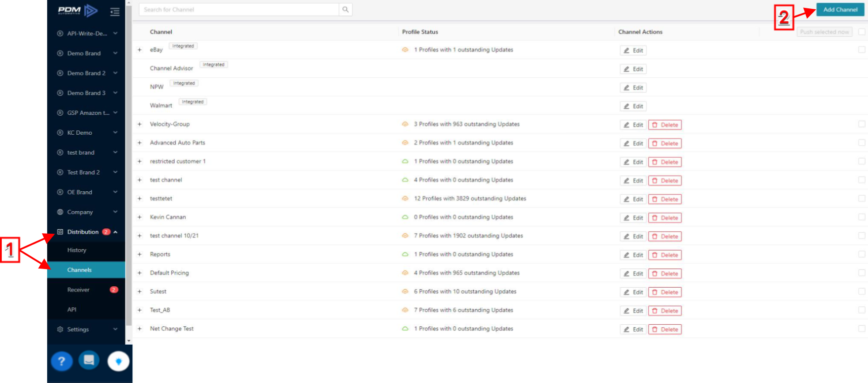This screenshot has width=868, height=383.
Task: Check the Net Change Test checkbox
Action: (861, 328)
